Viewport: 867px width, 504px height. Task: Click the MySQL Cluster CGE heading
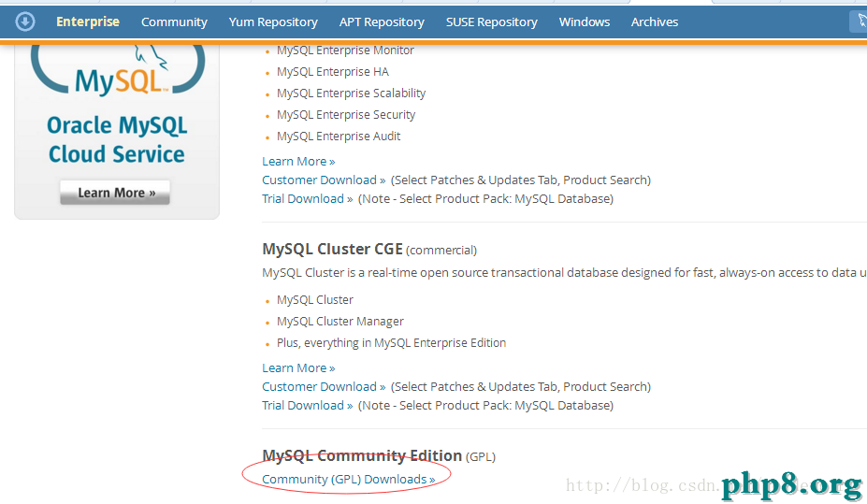332,250
